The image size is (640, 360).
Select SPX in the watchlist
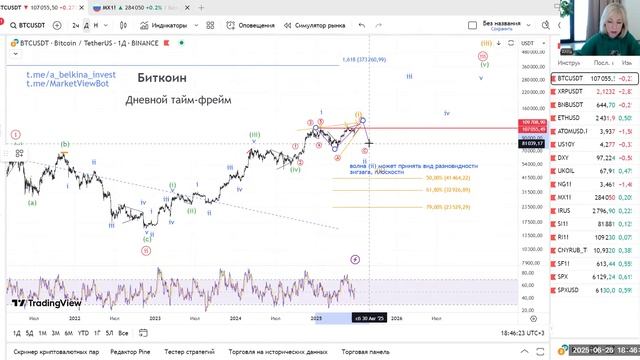(595, 277)
